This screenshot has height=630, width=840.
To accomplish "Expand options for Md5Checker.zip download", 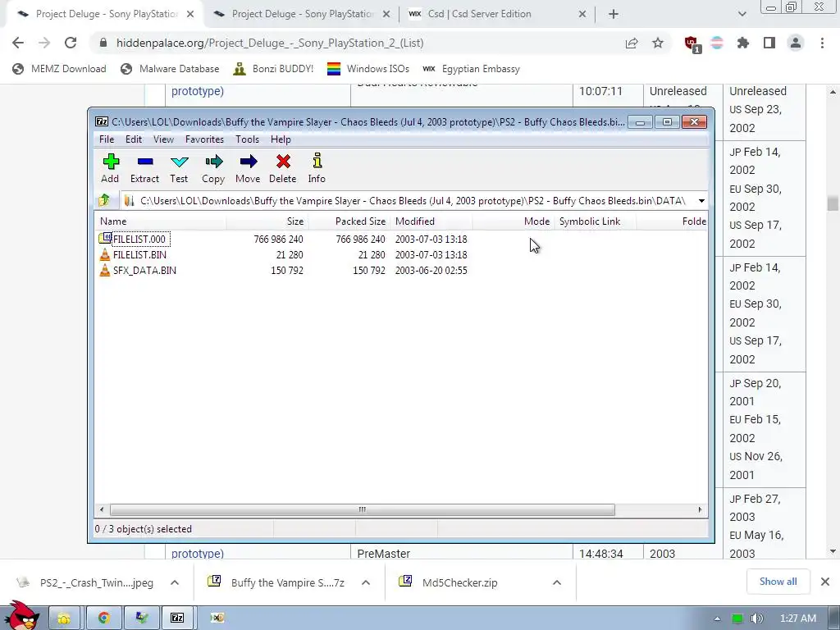I will [x=557, y=583].
